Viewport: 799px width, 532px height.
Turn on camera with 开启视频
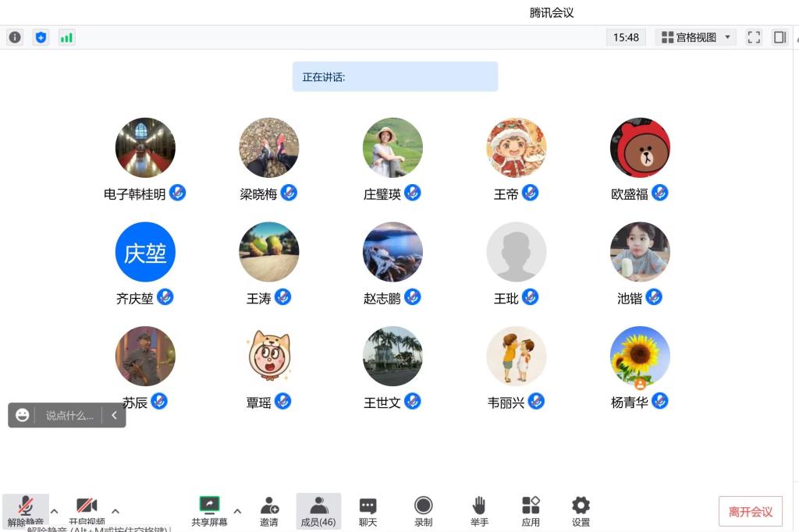pos(87,510)
